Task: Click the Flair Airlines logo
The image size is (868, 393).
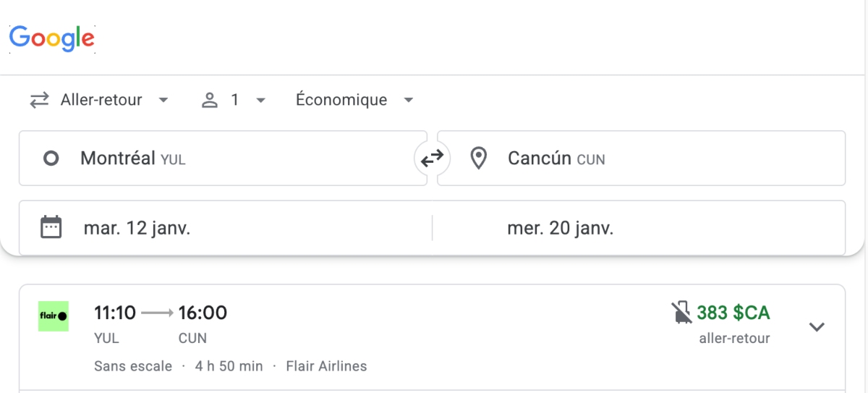Action: pyautogui.click(x=54, y=316)
